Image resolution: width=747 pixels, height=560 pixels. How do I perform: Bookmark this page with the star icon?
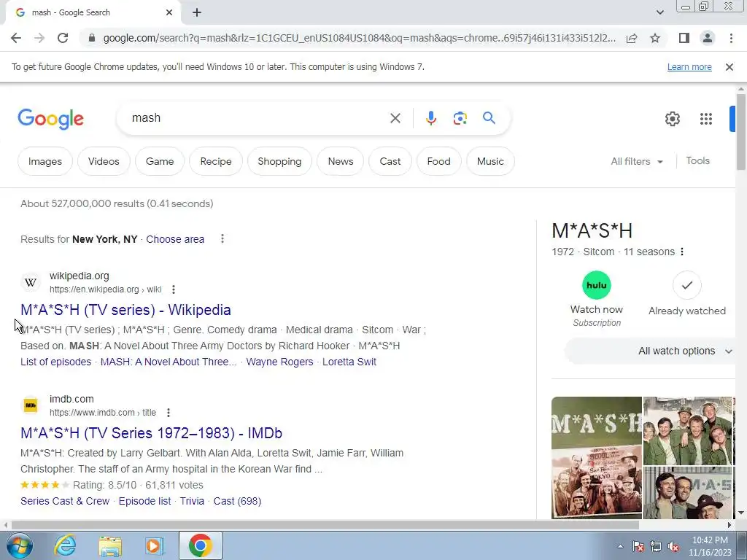click(655, 38)
